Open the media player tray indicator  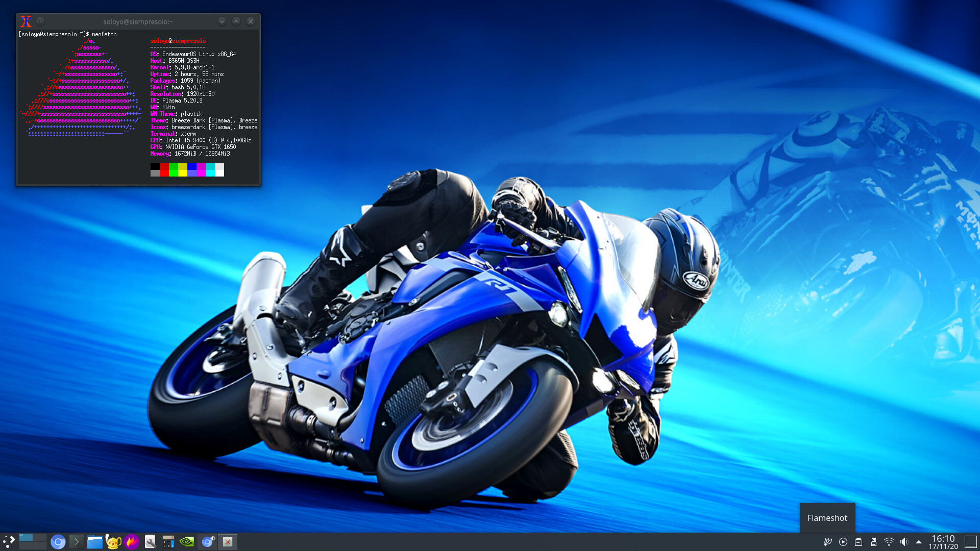point(843,542)
